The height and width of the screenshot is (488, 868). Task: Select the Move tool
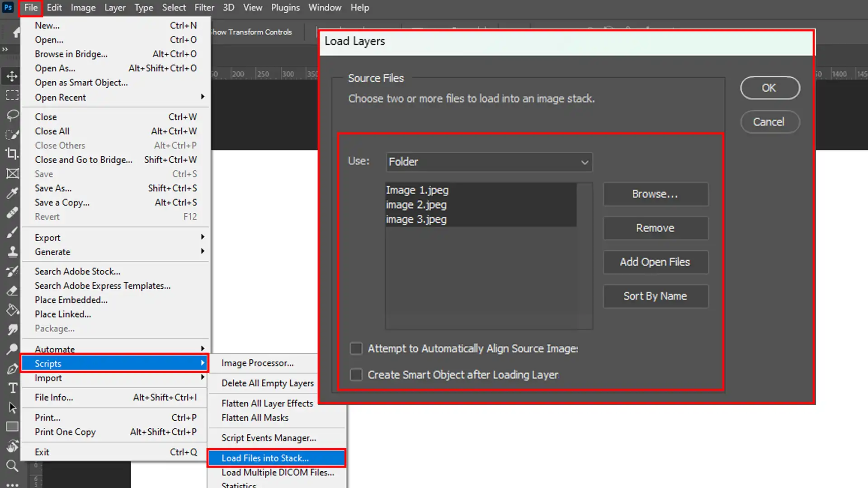(x=12, y=76)
